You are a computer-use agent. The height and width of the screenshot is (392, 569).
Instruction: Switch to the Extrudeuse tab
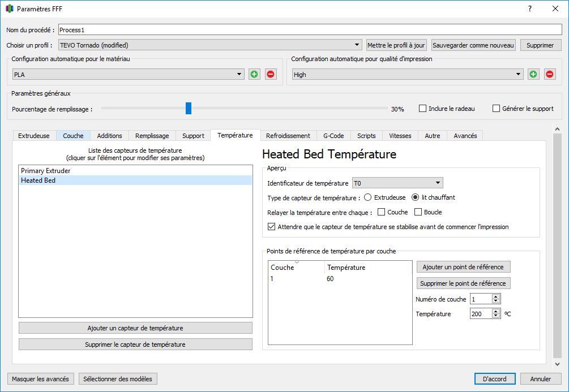pyautogui.click(x=34, y=136)
